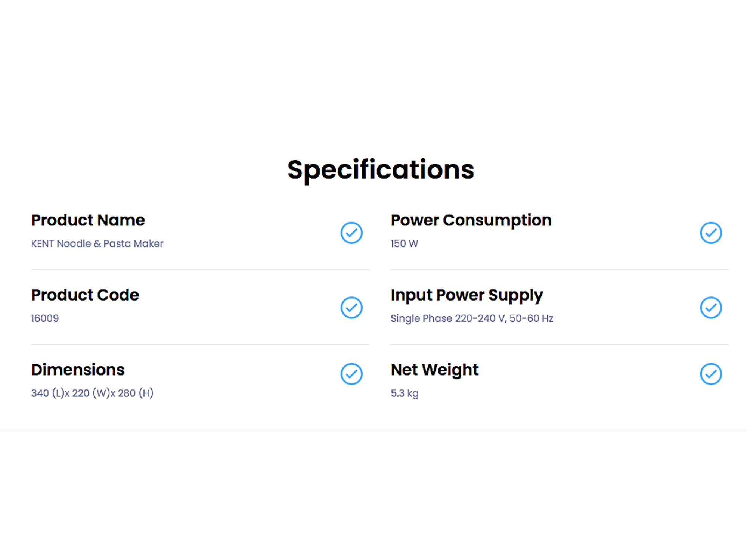Click the checkmark icon beside Power Consumption
747x560 pixels.
[711, 233]
